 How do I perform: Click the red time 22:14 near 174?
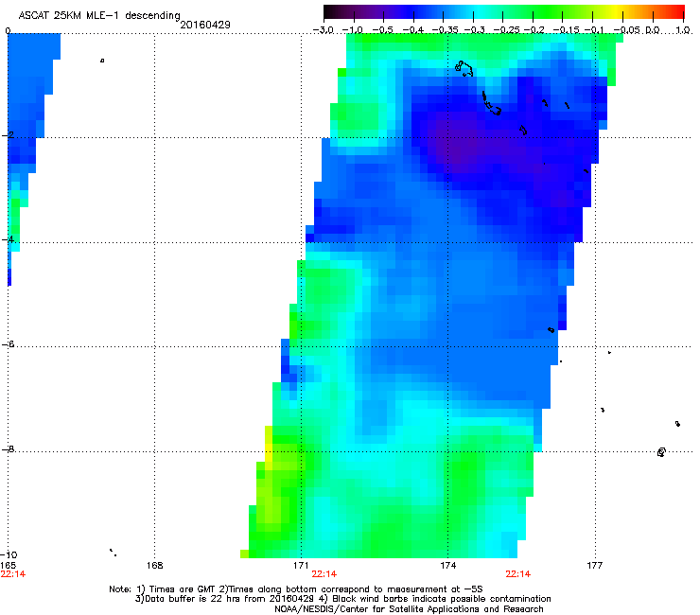(x=517, y=574)
